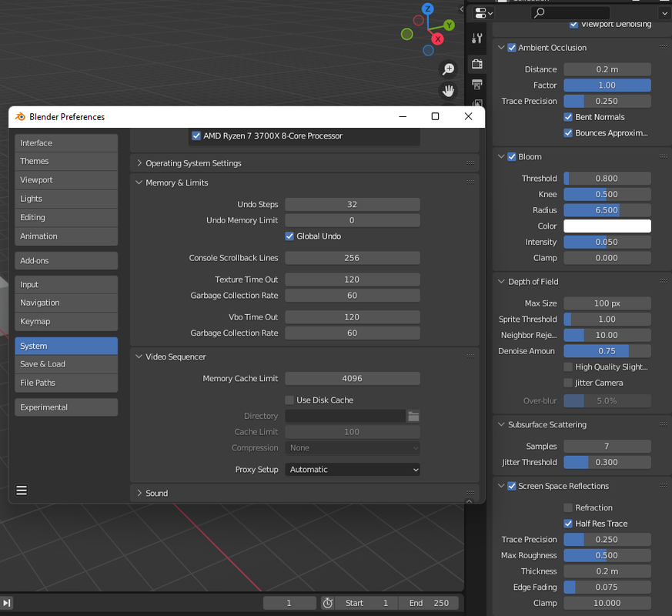The height and width of the screenshot is (616, 672).
Task: Collapse Video Sequencer panel
Action: [x=139, y=357]
